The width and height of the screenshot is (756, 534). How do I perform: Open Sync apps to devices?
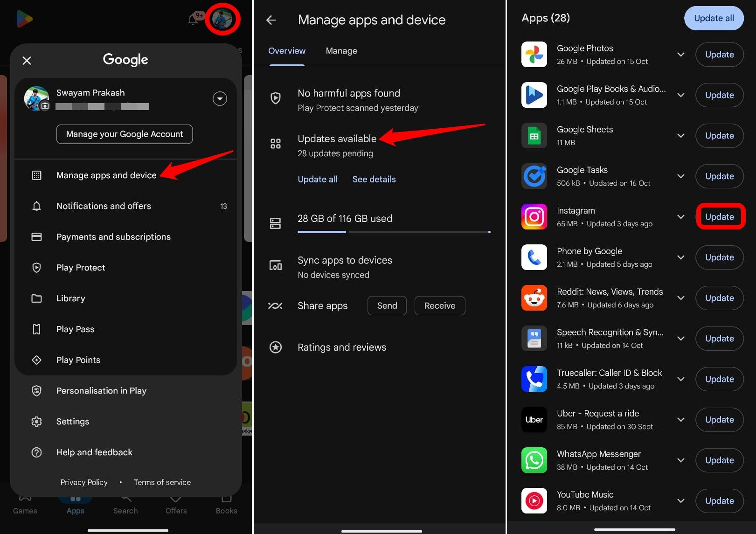380,267
